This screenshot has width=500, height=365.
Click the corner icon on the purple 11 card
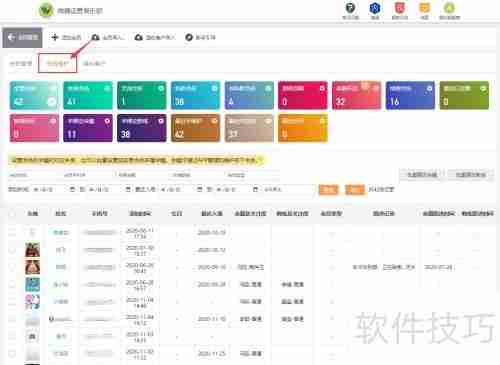(107, 121)
